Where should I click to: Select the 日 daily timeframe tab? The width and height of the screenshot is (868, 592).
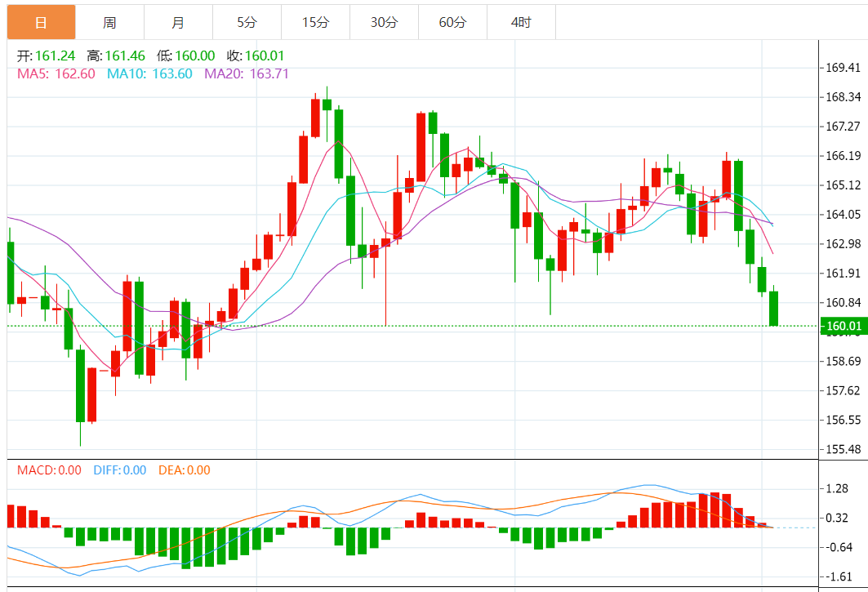click(41, 22)
